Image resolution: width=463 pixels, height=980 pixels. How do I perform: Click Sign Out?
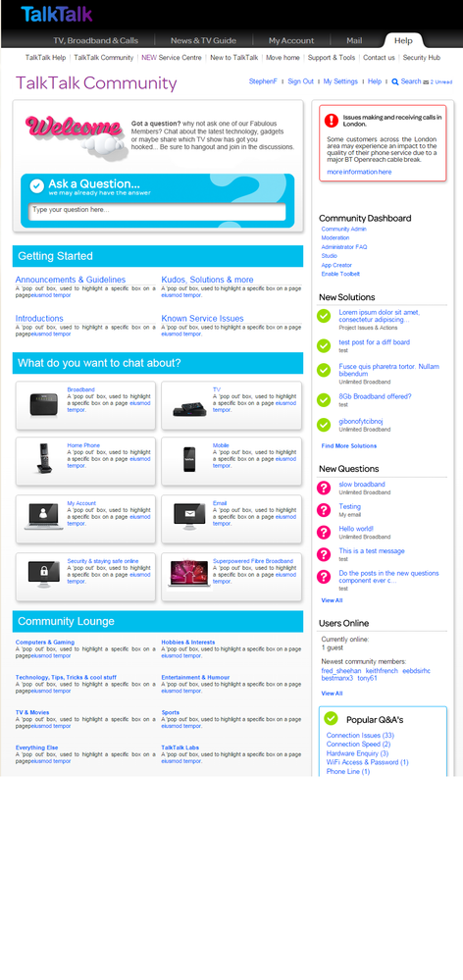coord(300,81)
